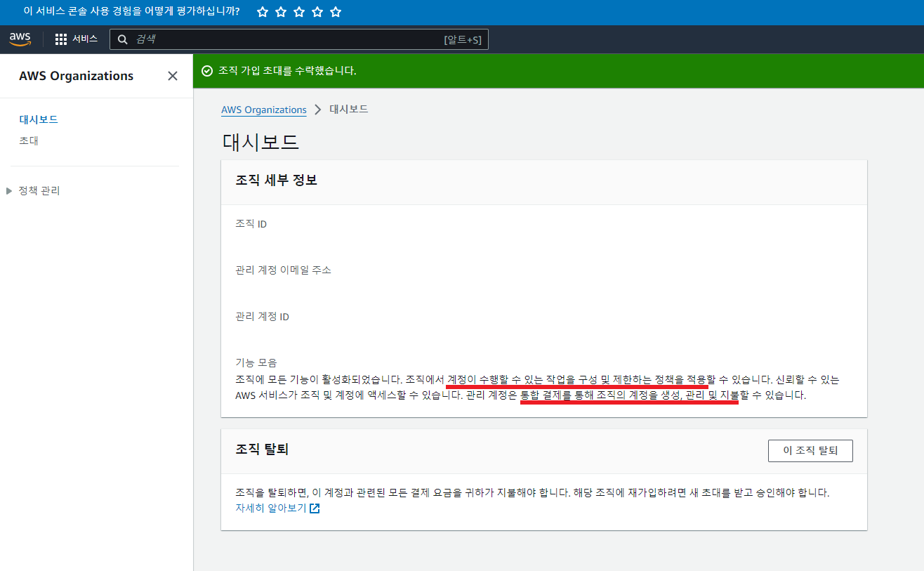Click the console rating question text
This screenshot has height=571, width=924.
click(131, 12)
